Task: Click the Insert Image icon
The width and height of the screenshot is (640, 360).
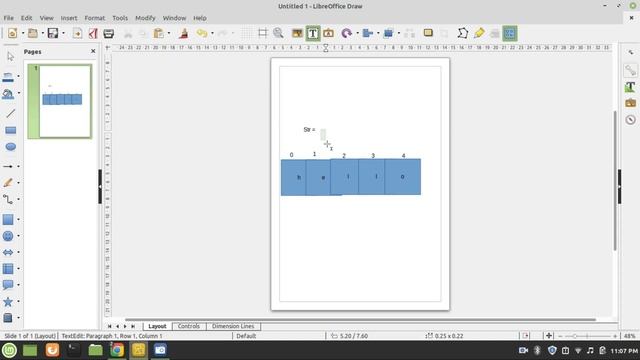Action: (x=297, y=33)
